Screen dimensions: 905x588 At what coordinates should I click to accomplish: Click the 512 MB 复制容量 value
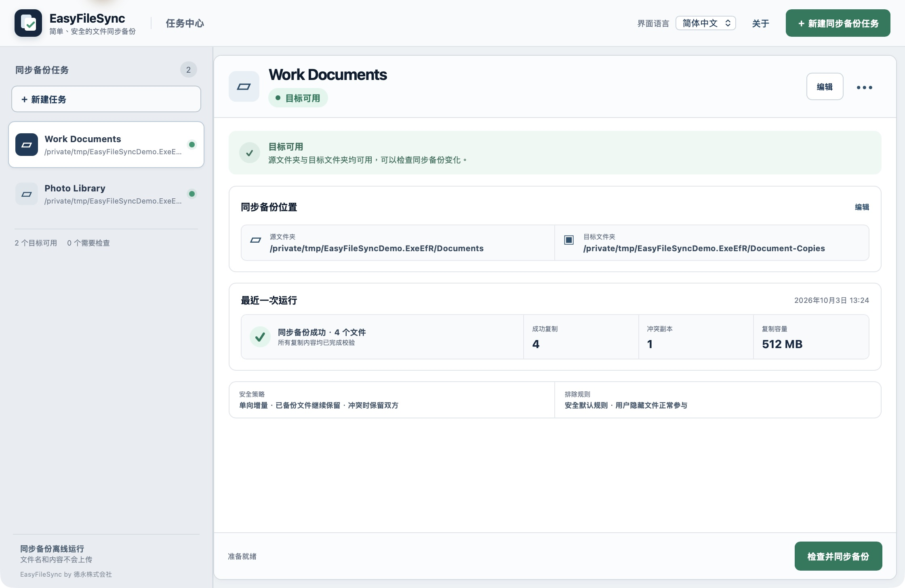point(782,344)
